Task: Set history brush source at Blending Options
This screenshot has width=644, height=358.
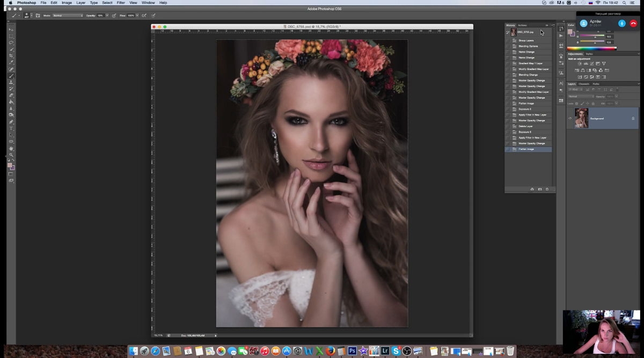Action: pyautogui.click(x=508, y=46)
